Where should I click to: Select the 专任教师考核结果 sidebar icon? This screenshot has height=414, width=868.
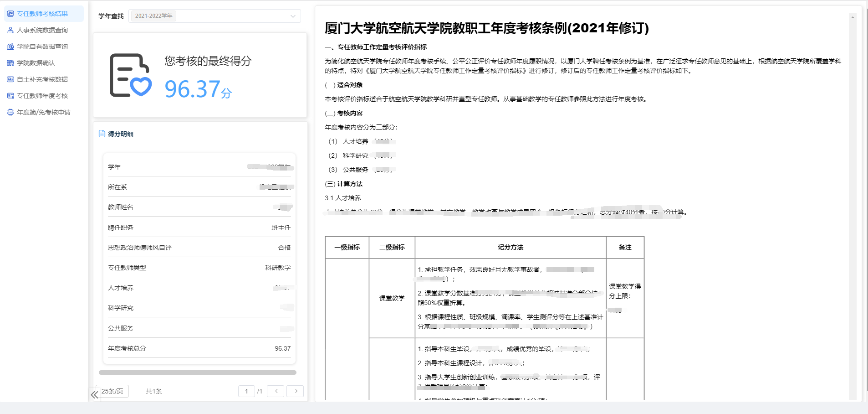[x=10, y=14]
